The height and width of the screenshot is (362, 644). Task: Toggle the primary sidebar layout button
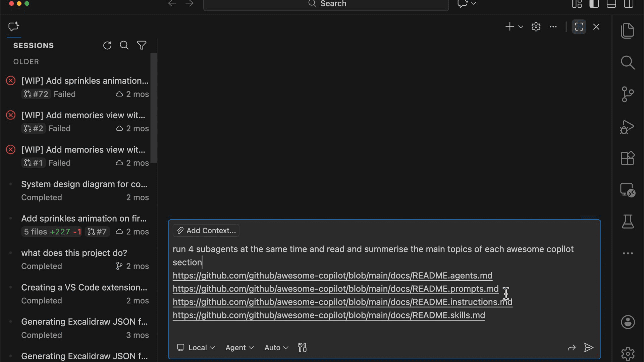click(594, 4)
